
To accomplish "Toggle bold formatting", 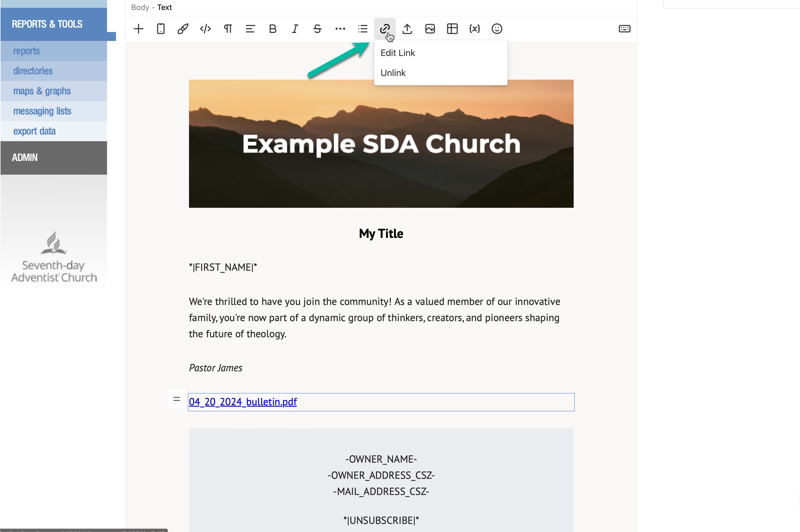I will pos(272,29).
